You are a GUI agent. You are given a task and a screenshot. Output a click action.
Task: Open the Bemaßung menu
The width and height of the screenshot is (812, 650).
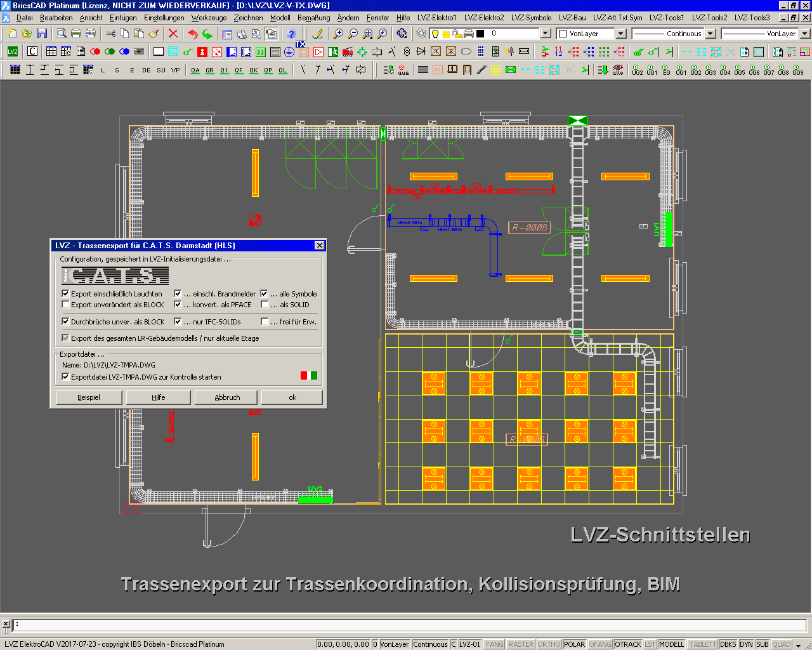coord(314,18)
